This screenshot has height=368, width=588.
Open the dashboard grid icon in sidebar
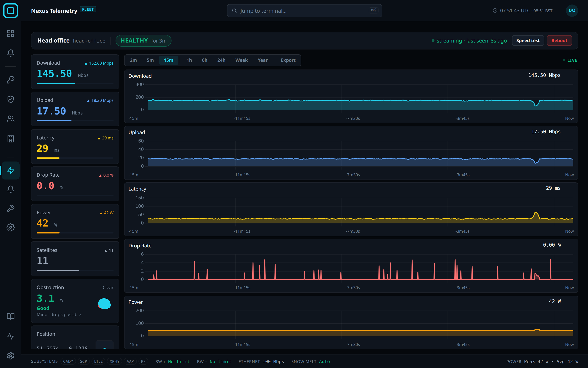[x=10, y=33]
